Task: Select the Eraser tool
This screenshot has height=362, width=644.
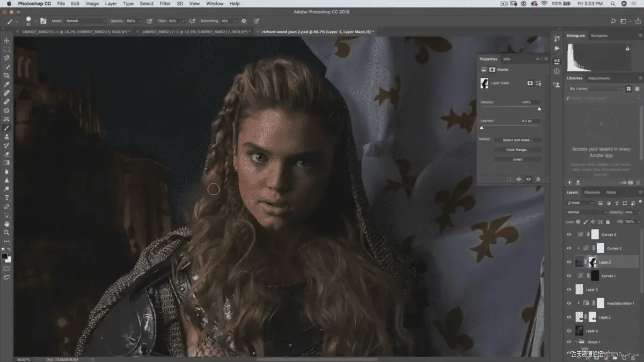Action: [6, 154]
